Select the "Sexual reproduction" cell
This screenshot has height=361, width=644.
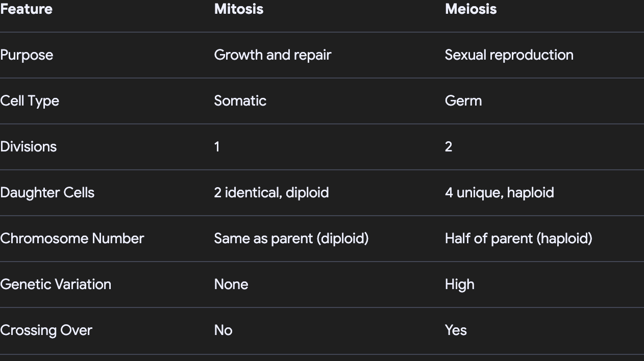coord(509,55)
